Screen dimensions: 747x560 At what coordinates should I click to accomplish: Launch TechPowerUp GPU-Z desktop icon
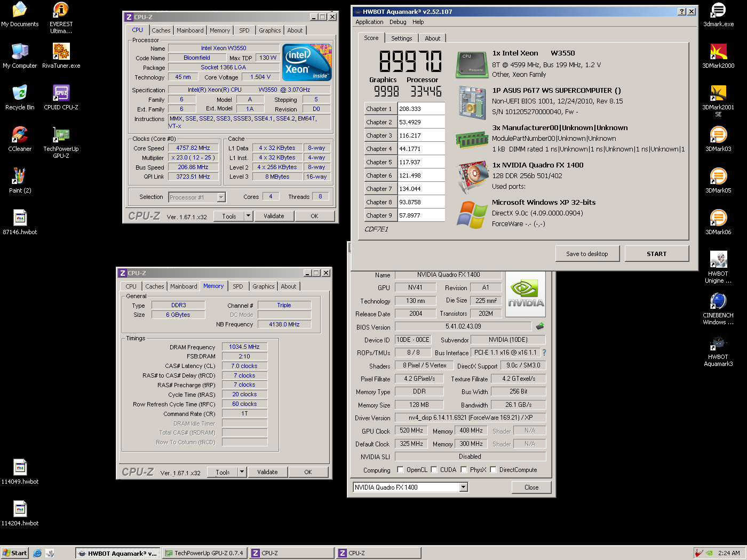pyautogui.click(x=61, y=142)
